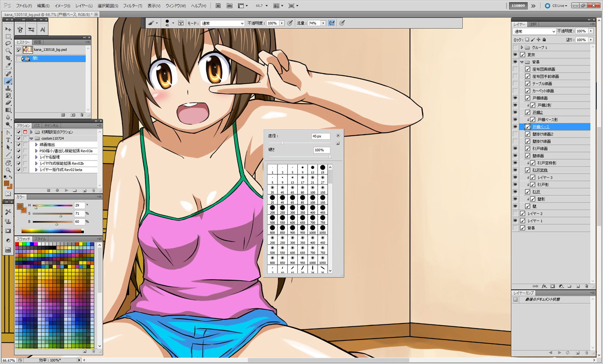Hide the 戸棚ベース layer
This screenshot has height=364, width=603.
[x=515, y=127]
